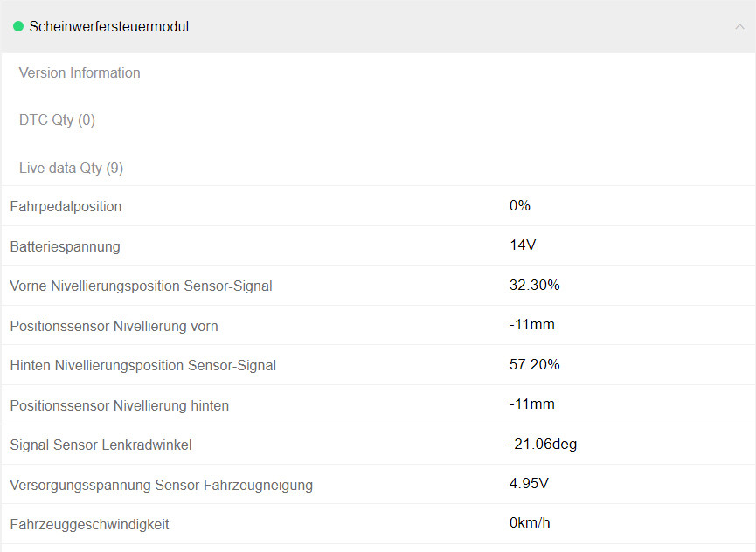The height and width of the screenshot is (552, 756).
Task: Select Versorgungsspannung Sensor Fahrzeugneigung row
Action: coord(161,484)
